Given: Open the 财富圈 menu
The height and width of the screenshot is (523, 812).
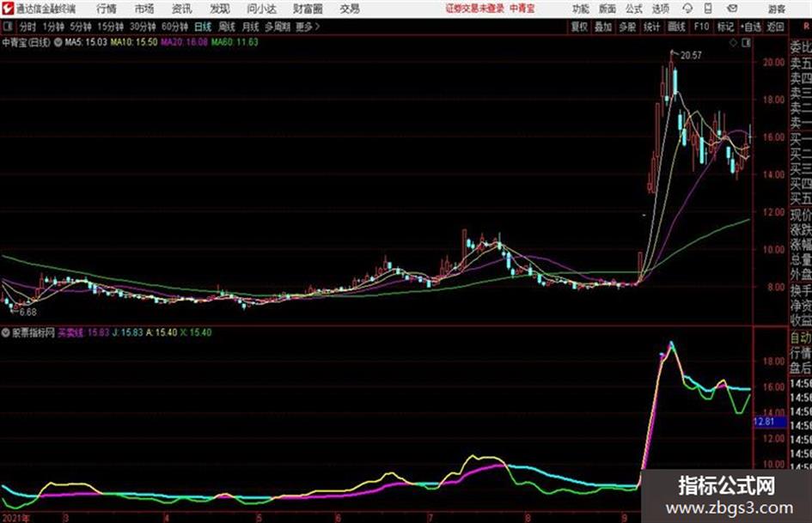Looking at the screenshot, I should click(x=308, y=9).
